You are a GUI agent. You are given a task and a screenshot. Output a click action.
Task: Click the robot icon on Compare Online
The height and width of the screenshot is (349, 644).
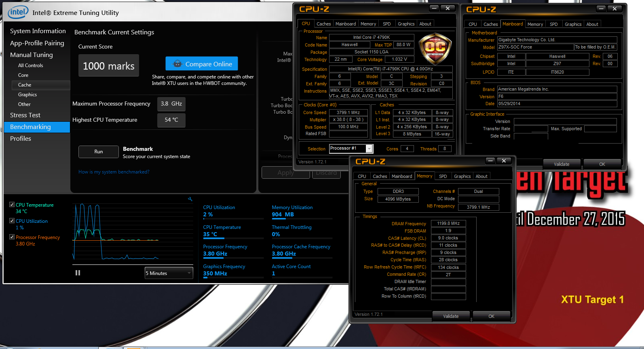177,64
